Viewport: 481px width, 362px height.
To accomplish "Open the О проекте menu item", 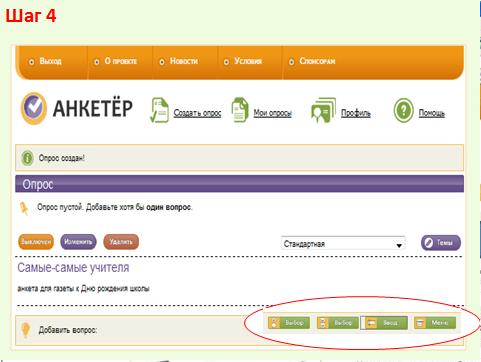I will 120,61.
